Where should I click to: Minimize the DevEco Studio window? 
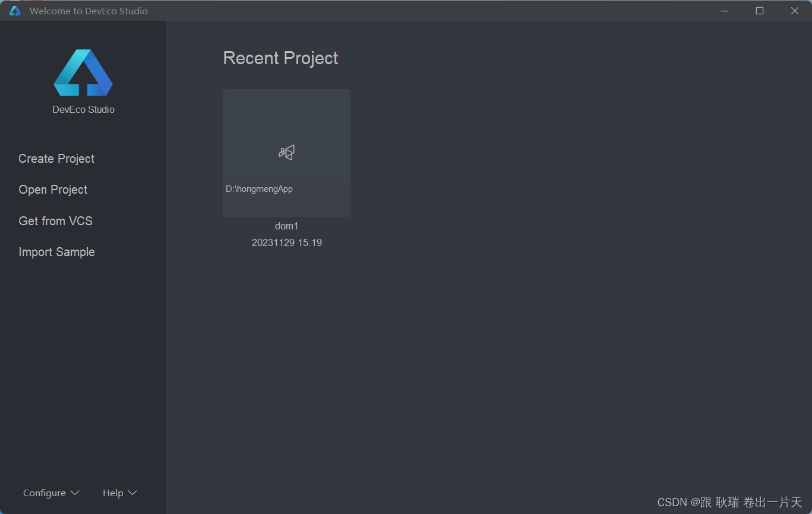click(x=724, y=11)
